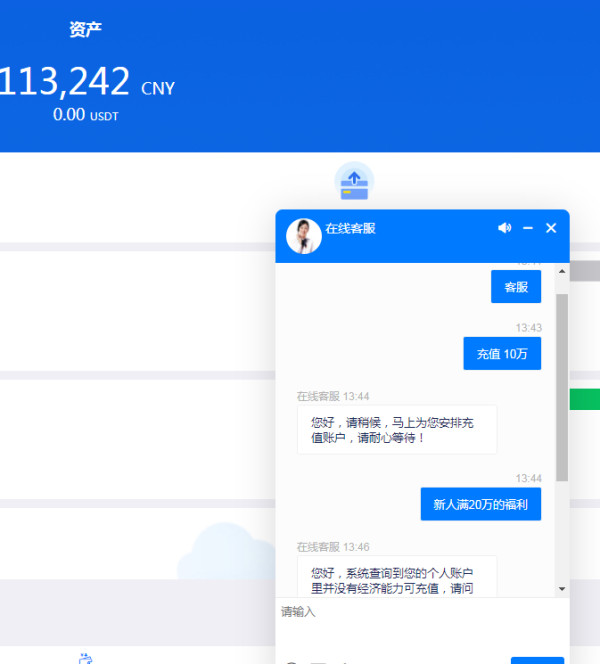This screenshot has height=664, width=600.
Task: Close the 在线客服 chat window
Action: click(x=551, y=228)
